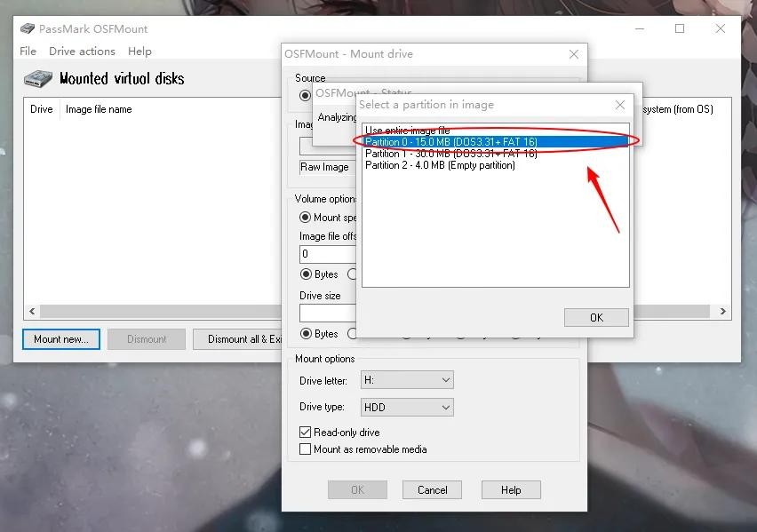
Task: Select Partition 1 - 30.0 MB entry
Action: pos(450,154)
